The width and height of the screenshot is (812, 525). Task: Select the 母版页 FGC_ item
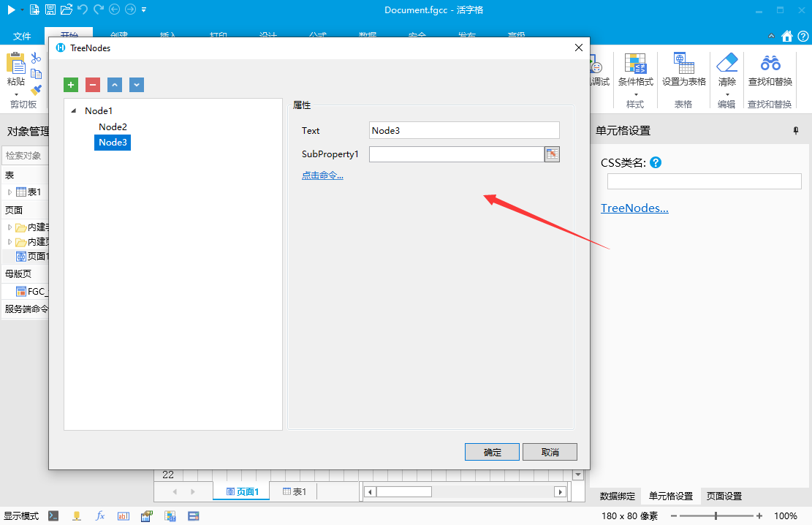pos(31,291)
